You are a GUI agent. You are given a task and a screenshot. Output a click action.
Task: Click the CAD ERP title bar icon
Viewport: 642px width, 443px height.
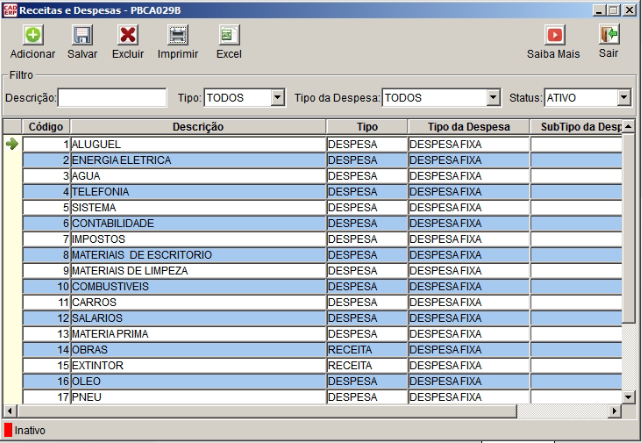click(x=10, y=10)
